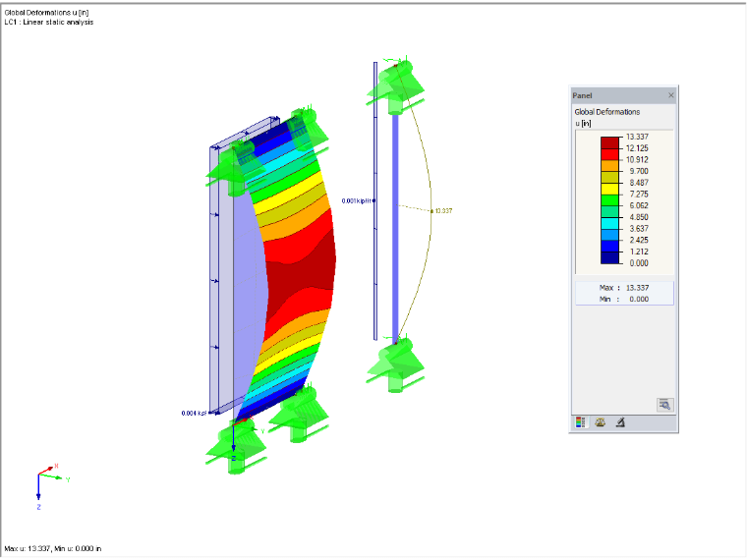This screenshot has width=747, height=560.
Task: Click the 'Max u: 13.337, Min u: 0.000 in' footer
Action: (53, 548)
